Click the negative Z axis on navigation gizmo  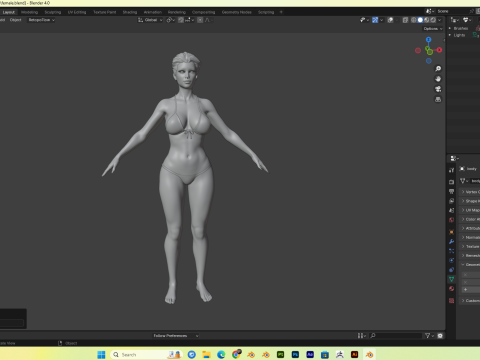[x=429, y=61]
